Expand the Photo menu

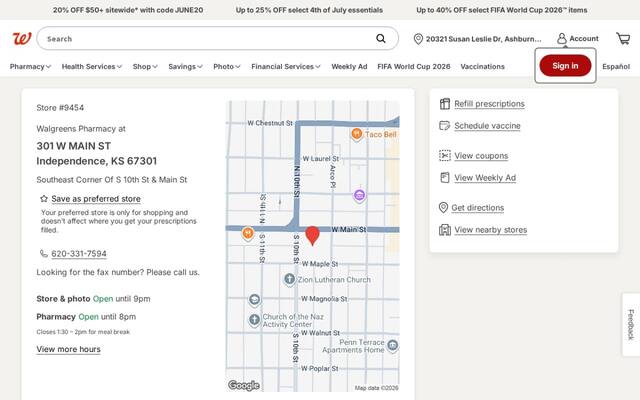[227, 67]
